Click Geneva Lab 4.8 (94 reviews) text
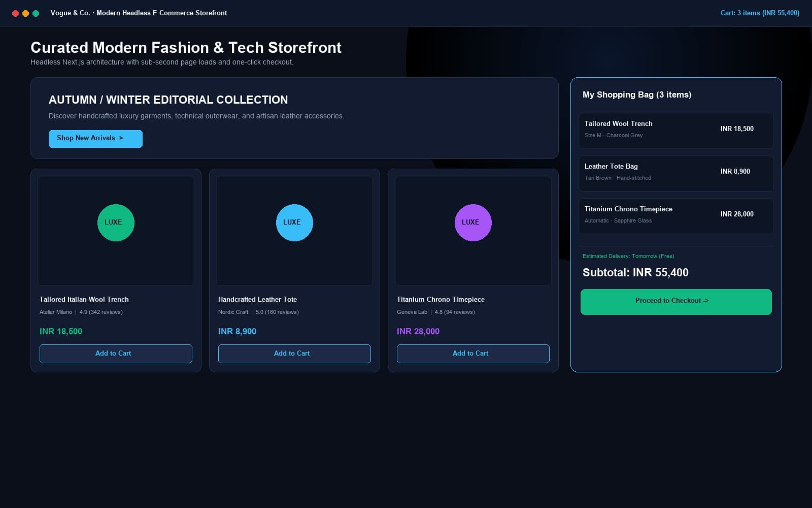The image size is (812, 508). click(x=436, y=312)
